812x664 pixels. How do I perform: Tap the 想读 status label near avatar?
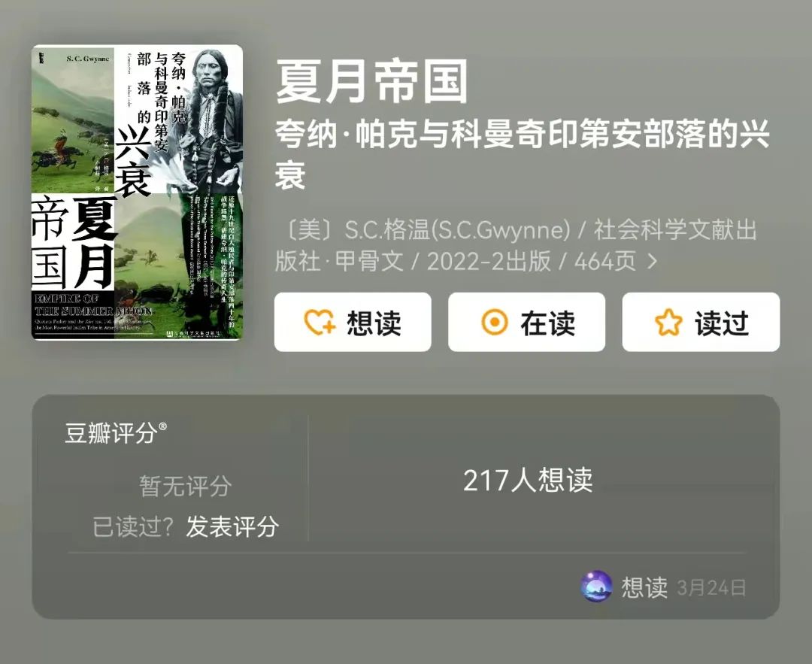tap(644, 587)
